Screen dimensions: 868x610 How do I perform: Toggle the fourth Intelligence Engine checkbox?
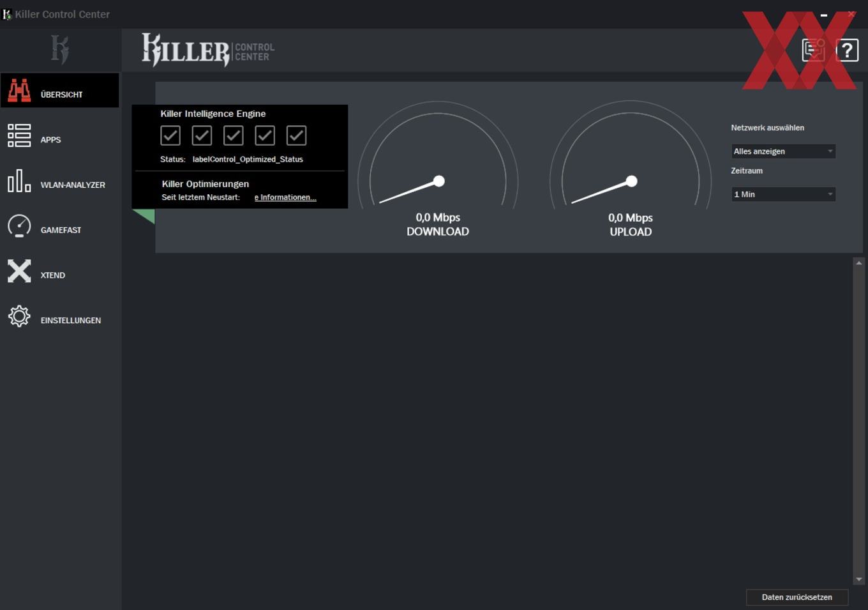[265, 135]
